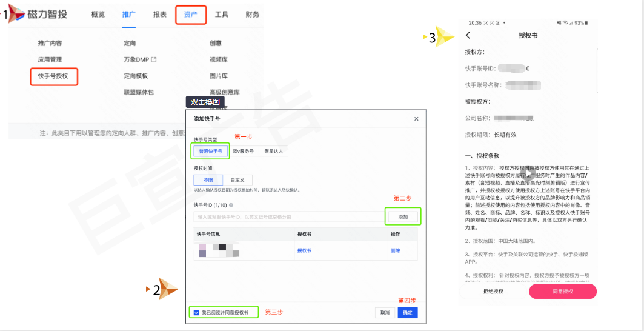The height and width of the screenshot is (331, 644).
Task: Click the help icon next to 快手号ID
Action: pyautogui.click(x=231, y=205)
